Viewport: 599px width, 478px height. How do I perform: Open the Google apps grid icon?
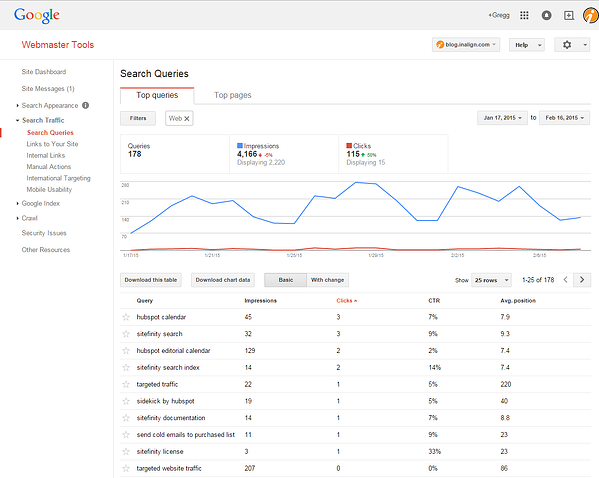524,15
